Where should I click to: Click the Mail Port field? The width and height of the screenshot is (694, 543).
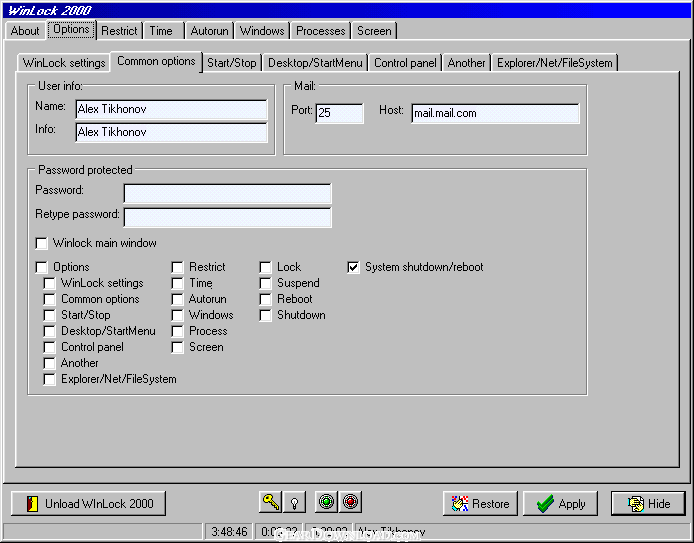coord(339,113)
